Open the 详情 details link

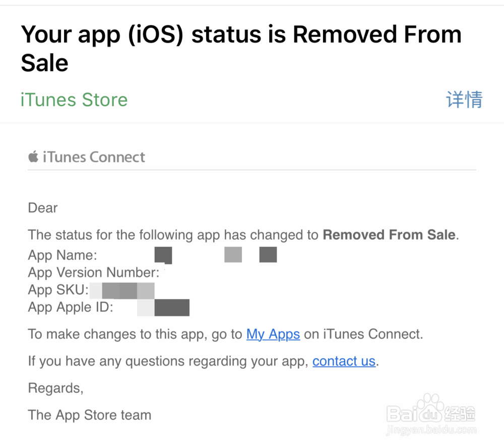465,99
